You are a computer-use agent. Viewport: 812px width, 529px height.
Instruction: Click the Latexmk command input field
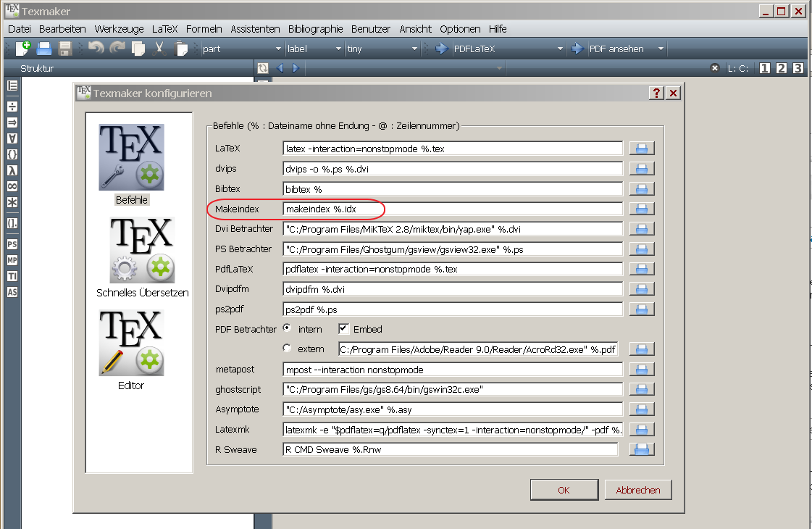[x=453, y=430]
